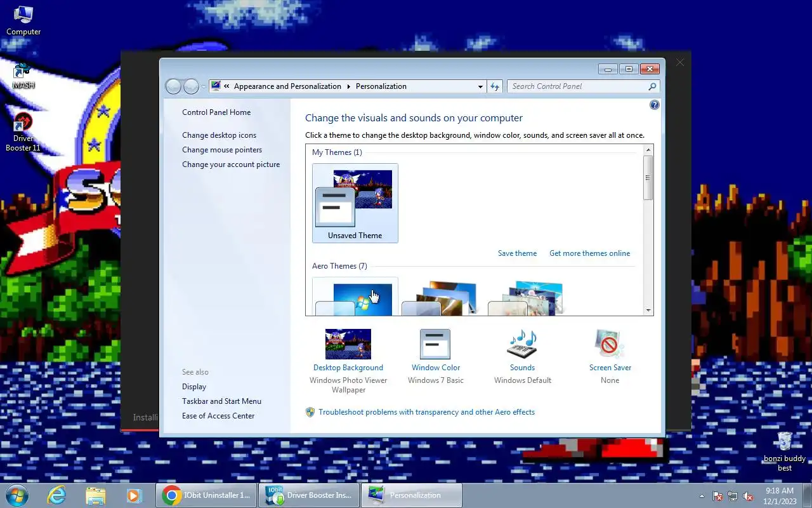Click the network tray icon

tap(733, 496)
